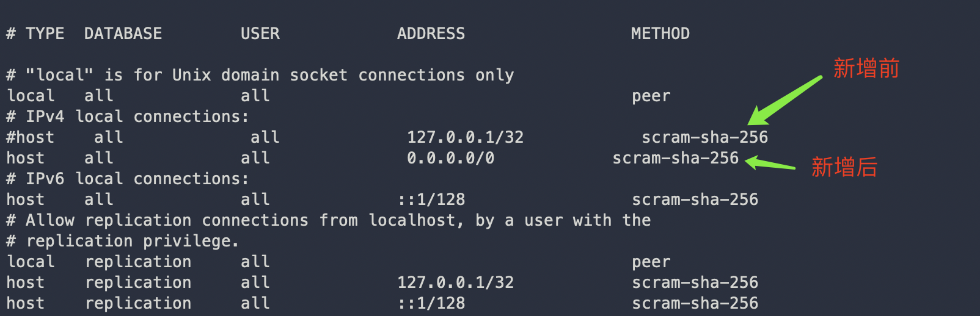
Task: Click the DATABASE column header
Action: coord(123,34)
